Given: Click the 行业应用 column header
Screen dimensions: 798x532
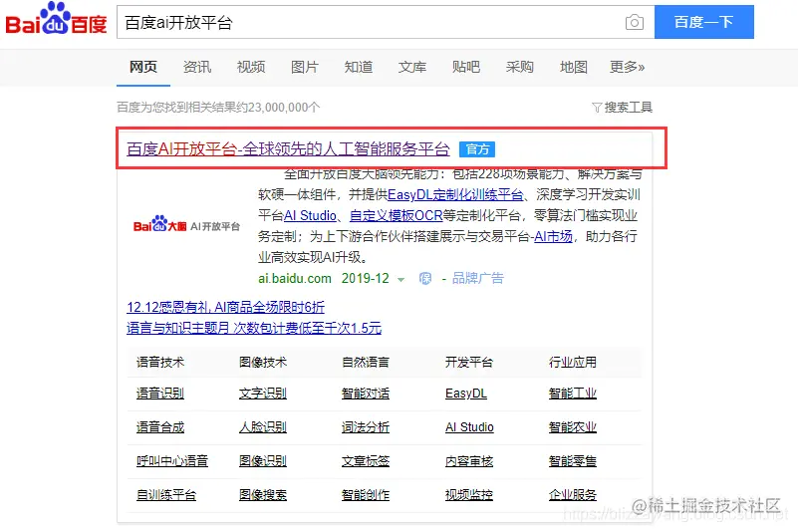Looking at the screenshot, I should [x=573, y=362].
